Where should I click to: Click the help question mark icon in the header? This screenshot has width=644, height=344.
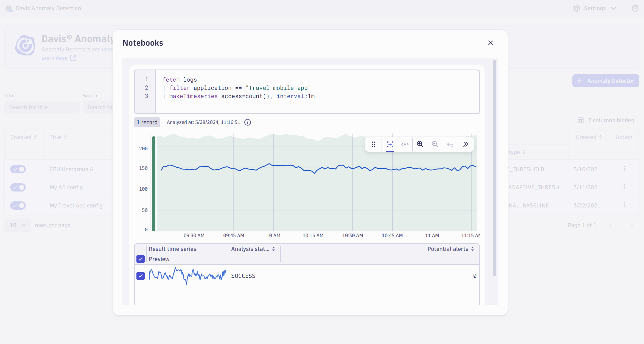[635, 8]
